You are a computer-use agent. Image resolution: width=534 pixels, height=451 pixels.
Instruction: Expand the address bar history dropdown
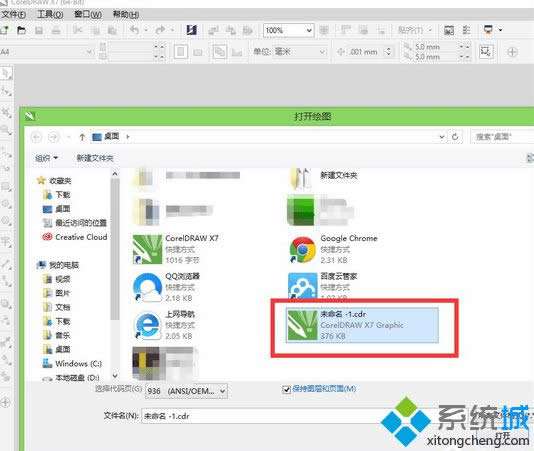pyautogui.click(x=442, y=137)
